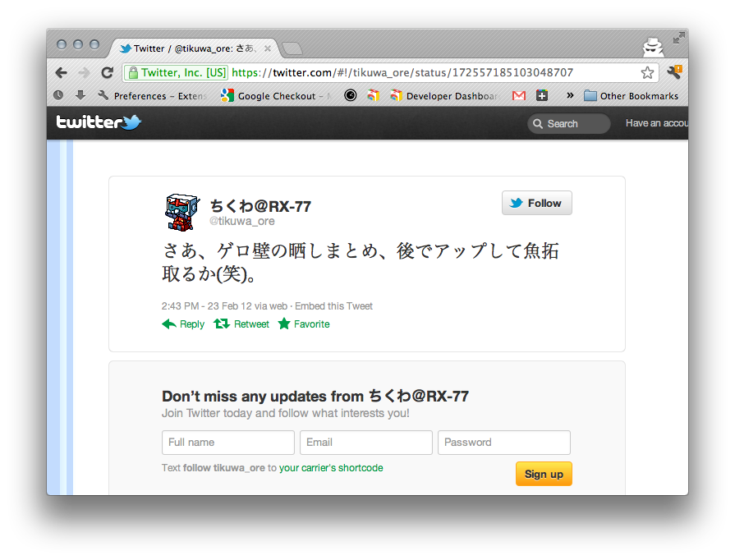
Task: Open the Other Bookmarks folder
Action: tap(631, 95)
